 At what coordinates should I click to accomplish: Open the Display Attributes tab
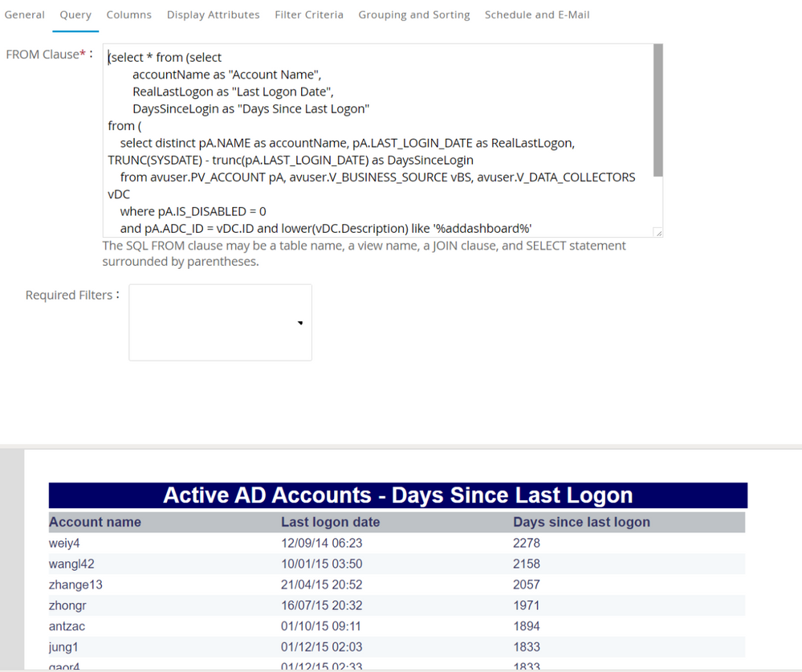[x=213, y=14]
